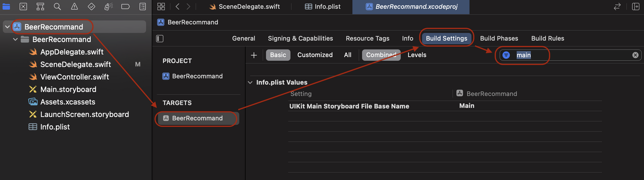Open ViewController.swift in the navigator

[75, 77]
